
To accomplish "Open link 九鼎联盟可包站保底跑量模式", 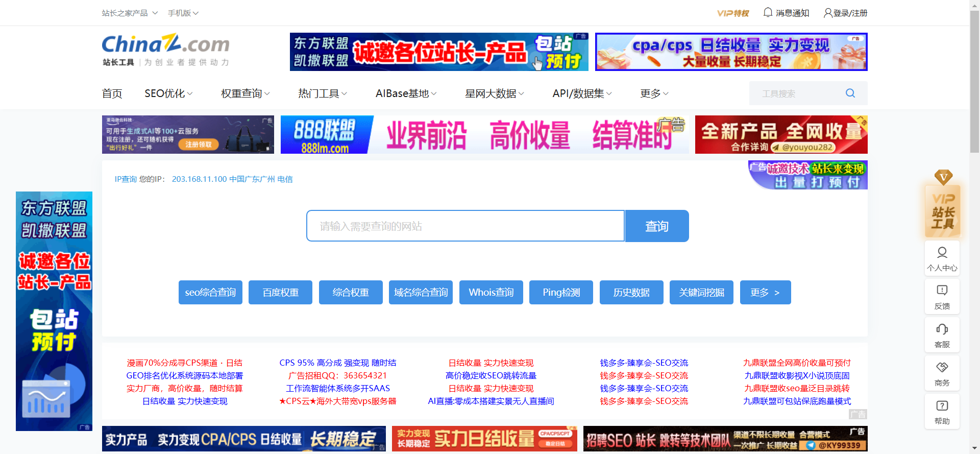I will [797, 401].
